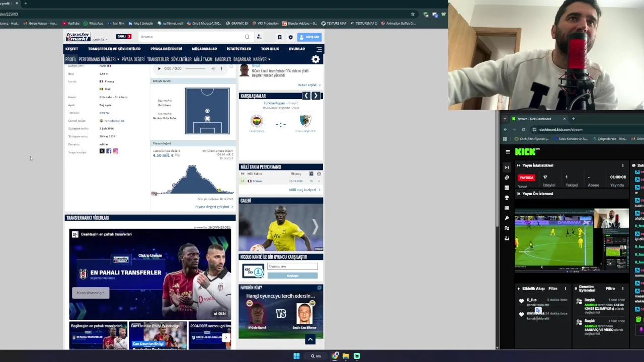Open the X (Twitter) social media icon
This screenshot has height=362, width=644.
[x=102, y=151]
